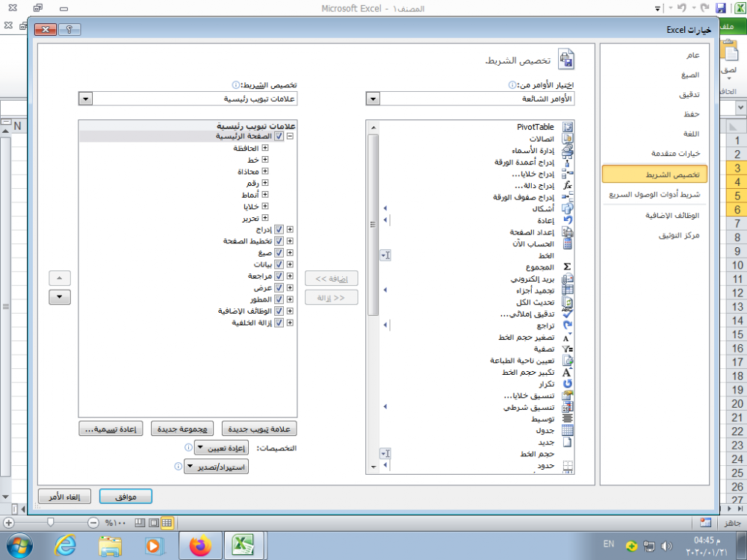
Task: Toggle the إدراج tab checkbox
Action: click(279, 229)
